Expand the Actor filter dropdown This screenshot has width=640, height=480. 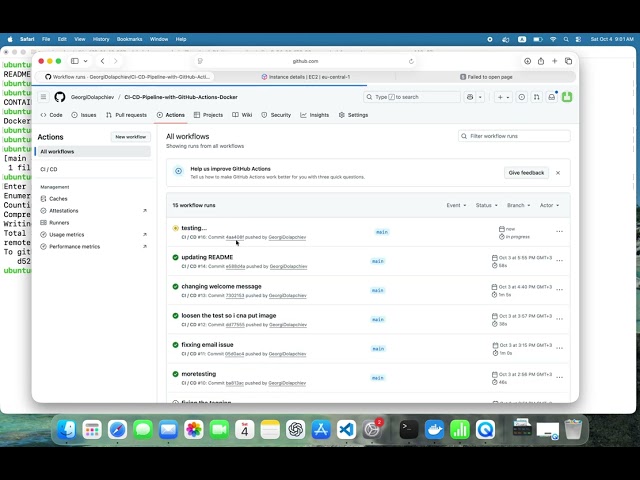549,205
